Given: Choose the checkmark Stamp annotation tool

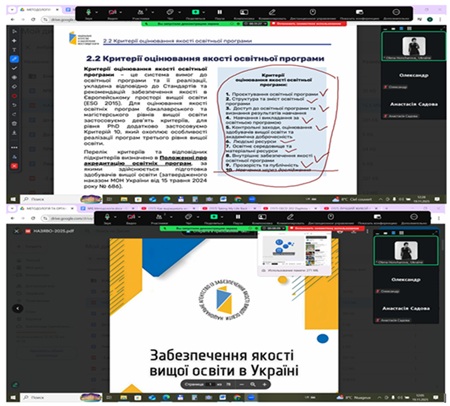Looking at the screenshot, I should click(14, 68).
